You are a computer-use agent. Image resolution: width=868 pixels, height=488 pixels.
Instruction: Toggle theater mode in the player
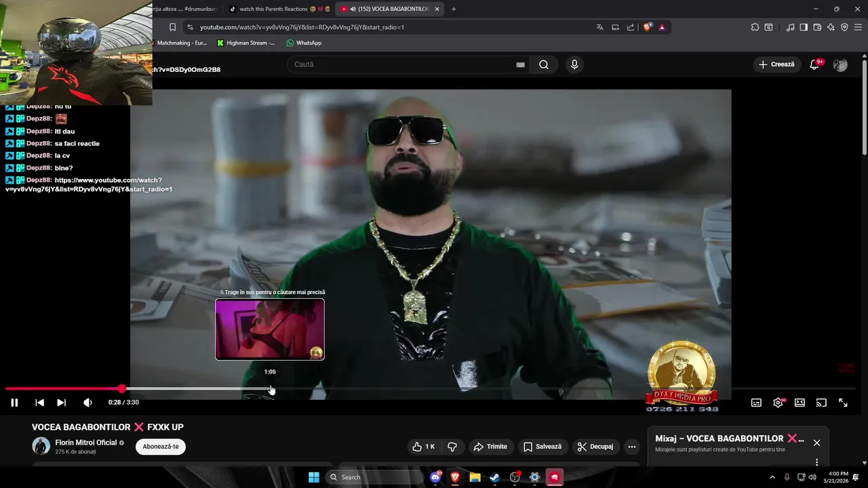click(x=800, y=403)
